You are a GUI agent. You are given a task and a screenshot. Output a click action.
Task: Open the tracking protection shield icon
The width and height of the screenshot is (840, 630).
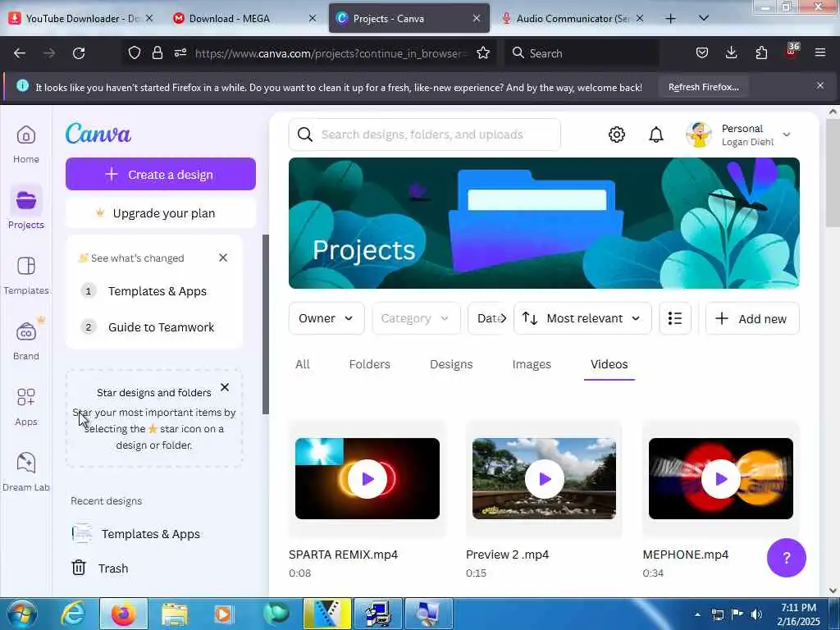click(x=135, y=53)
